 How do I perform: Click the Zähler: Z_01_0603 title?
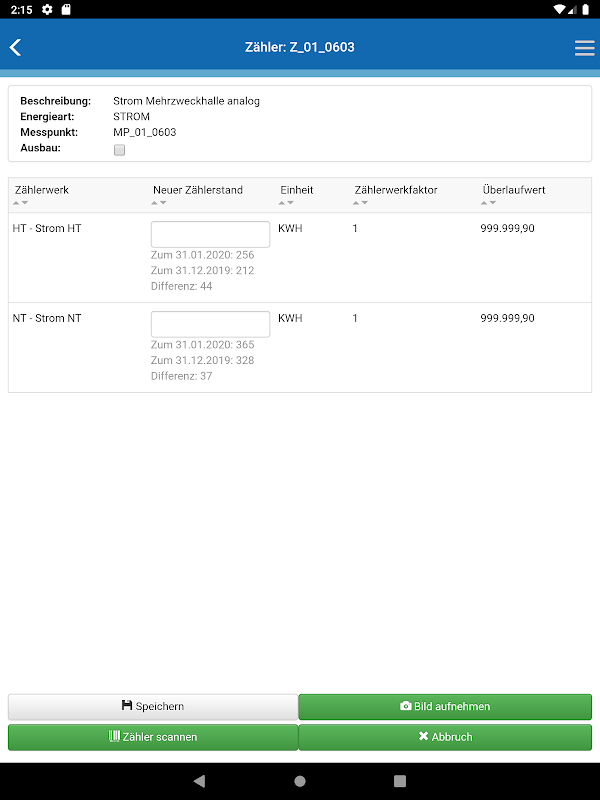[299, 47]
